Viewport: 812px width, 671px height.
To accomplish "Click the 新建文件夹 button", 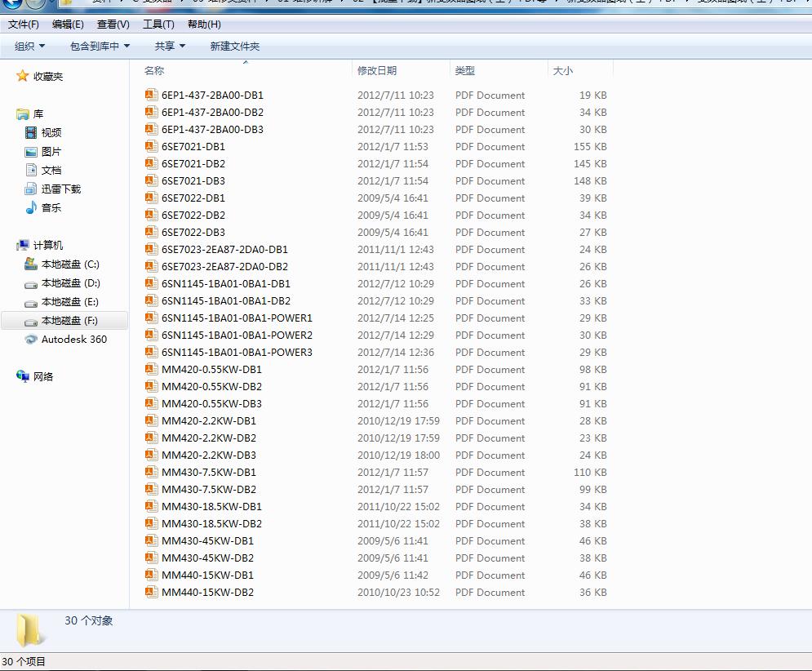I will tap(234, 47).
